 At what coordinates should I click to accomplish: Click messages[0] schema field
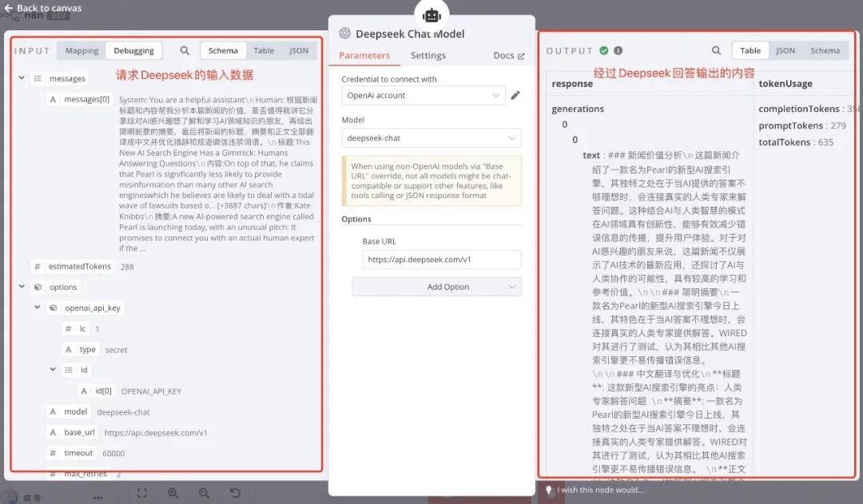coord(81,100)
